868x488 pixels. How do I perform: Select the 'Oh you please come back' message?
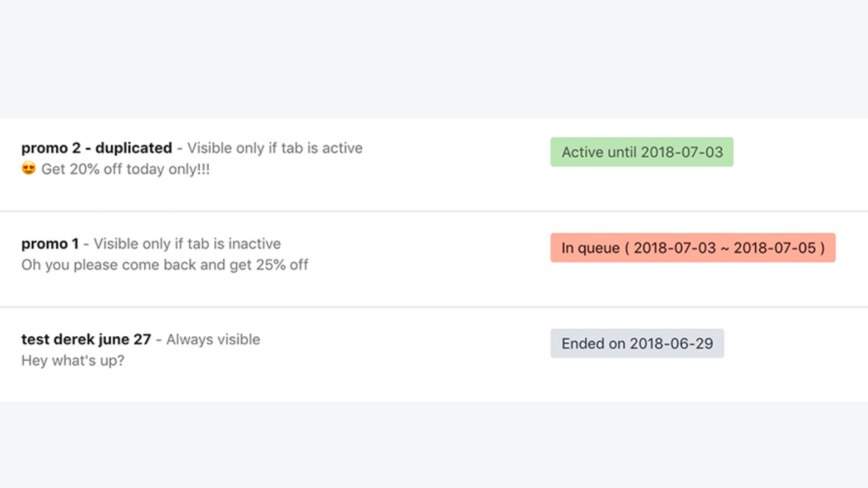[165, 265]
